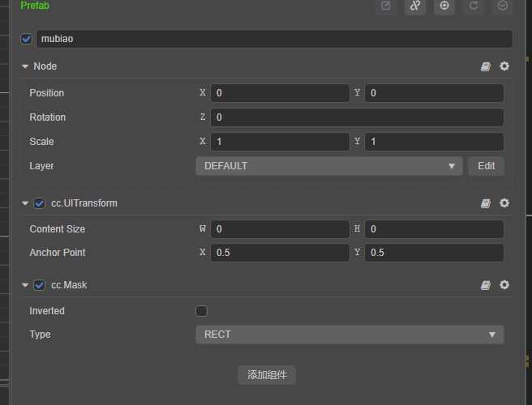Open cc.Mask help documentation icon
532x405 pixels.
tap(486, 285)
